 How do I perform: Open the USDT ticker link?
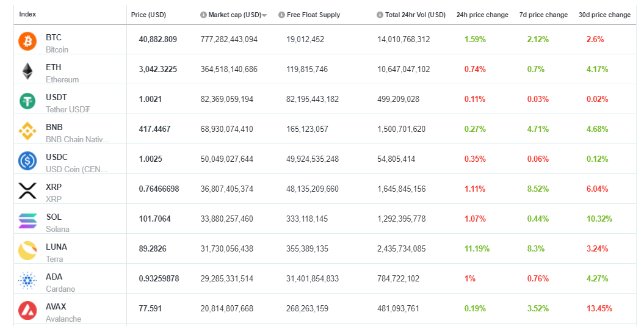(56, 97)
